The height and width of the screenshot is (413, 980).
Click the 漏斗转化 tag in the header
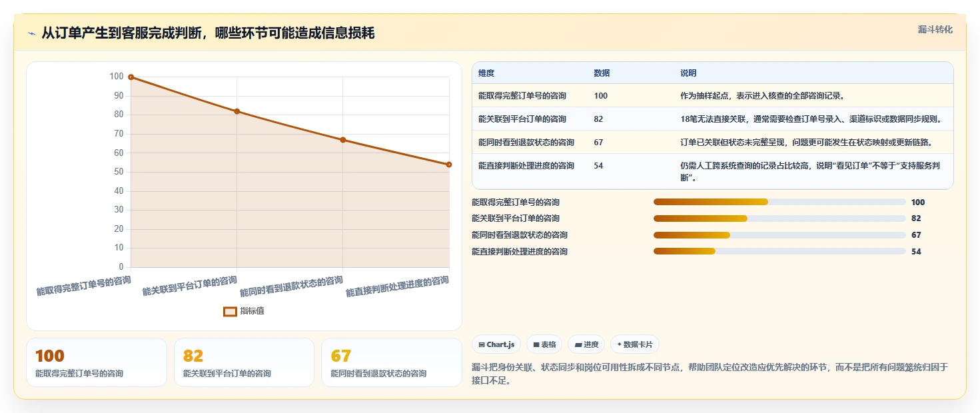935,30
